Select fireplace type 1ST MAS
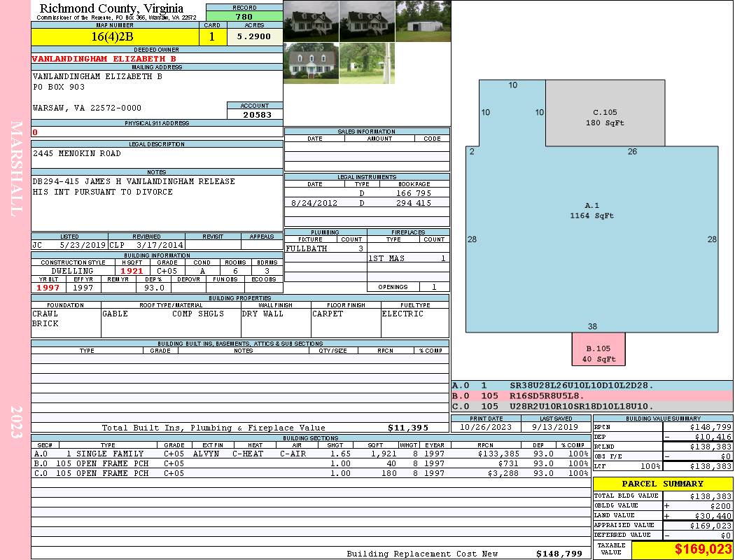 pyautogui.click(x=386, y=258)
